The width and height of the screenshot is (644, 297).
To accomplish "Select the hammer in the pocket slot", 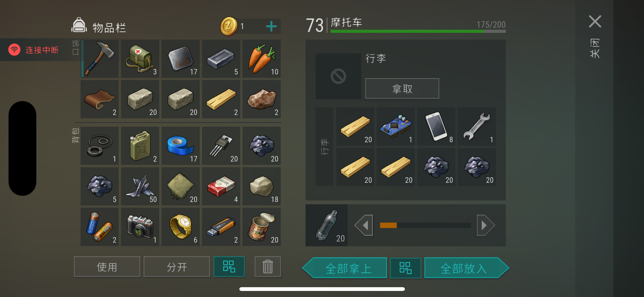I will click(100, 58).
